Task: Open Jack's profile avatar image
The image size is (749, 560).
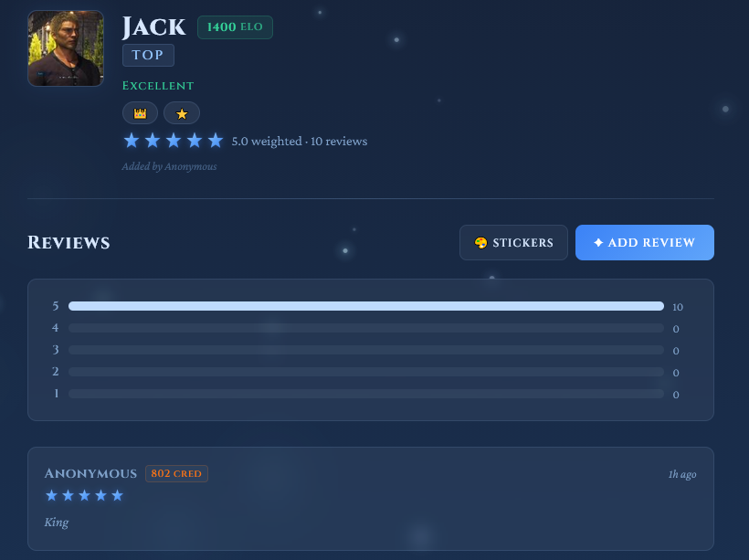Action: pyautogui.click(x=66, y=48)
